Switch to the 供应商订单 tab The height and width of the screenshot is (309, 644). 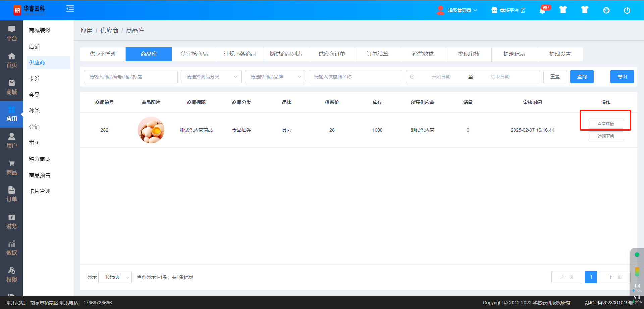click(332, 54)
